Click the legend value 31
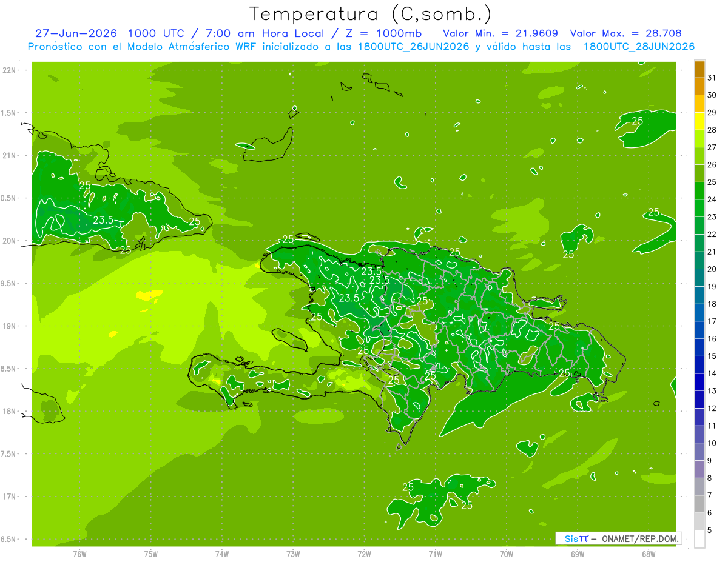Screen dimensions: 728x562 tap(712, 78)
